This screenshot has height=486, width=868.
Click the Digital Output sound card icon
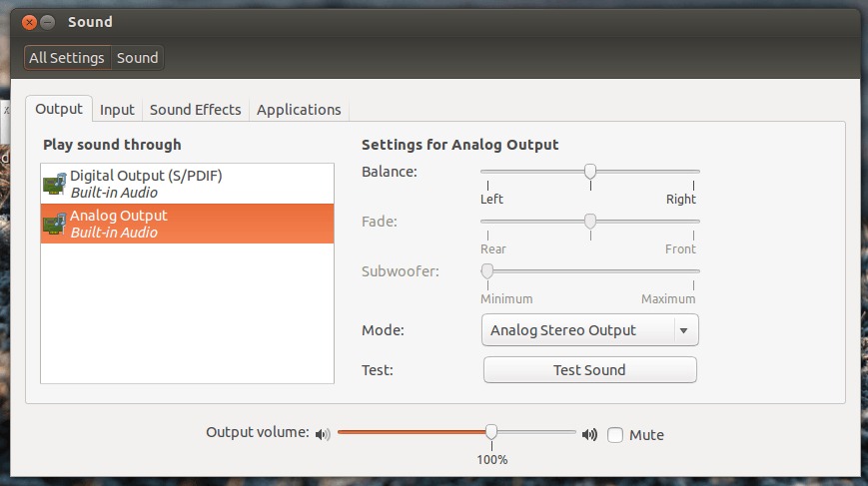coord(54,184)
